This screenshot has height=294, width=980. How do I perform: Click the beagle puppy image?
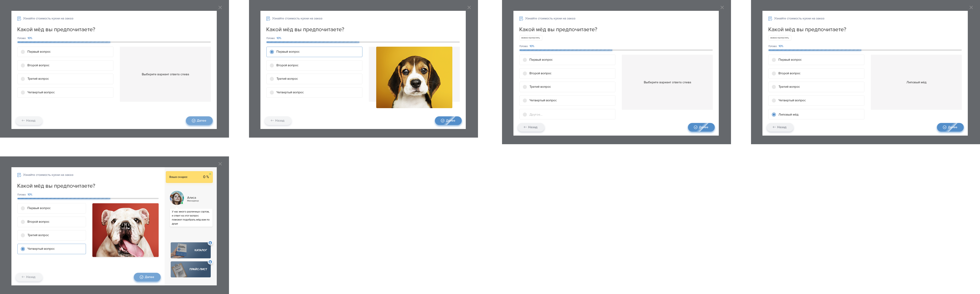coord(414,78)
